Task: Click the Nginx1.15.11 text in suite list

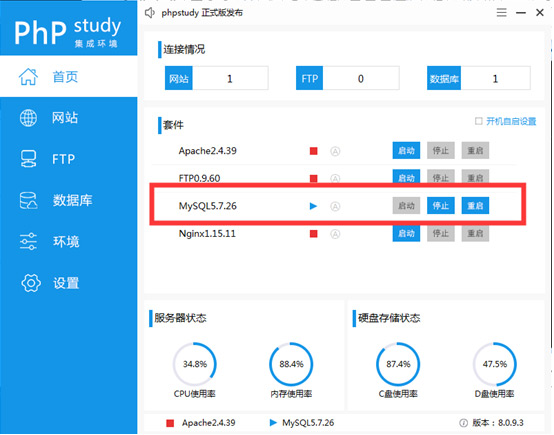Action: point(207,234)
